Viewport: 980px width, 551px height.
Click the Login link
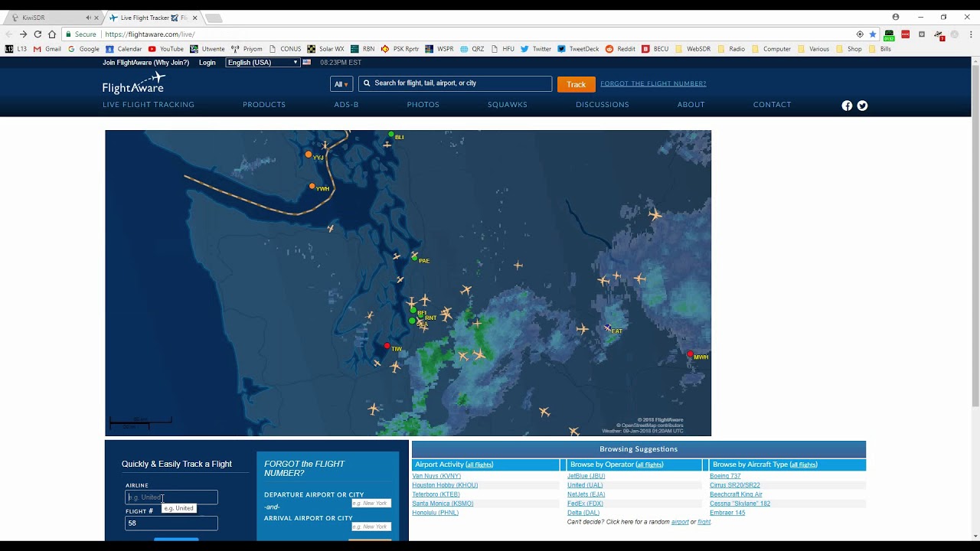tap(207, 63)
